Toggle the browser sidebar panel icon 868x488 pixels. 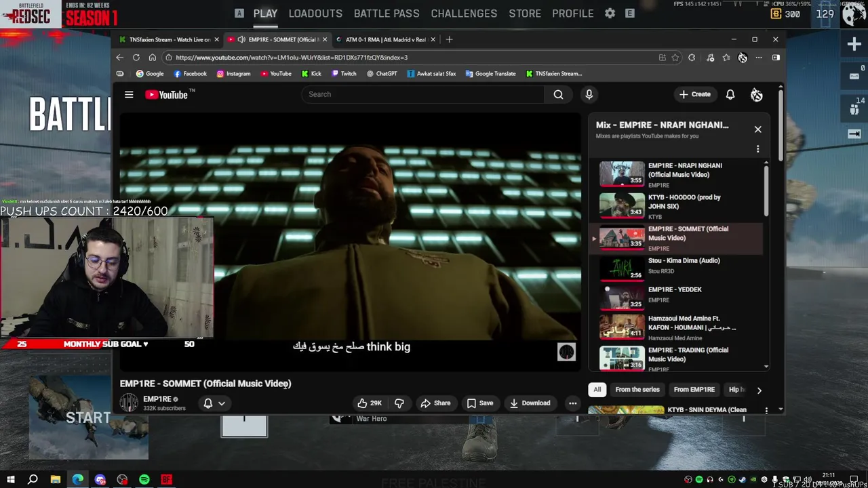[x=776, y=58]
